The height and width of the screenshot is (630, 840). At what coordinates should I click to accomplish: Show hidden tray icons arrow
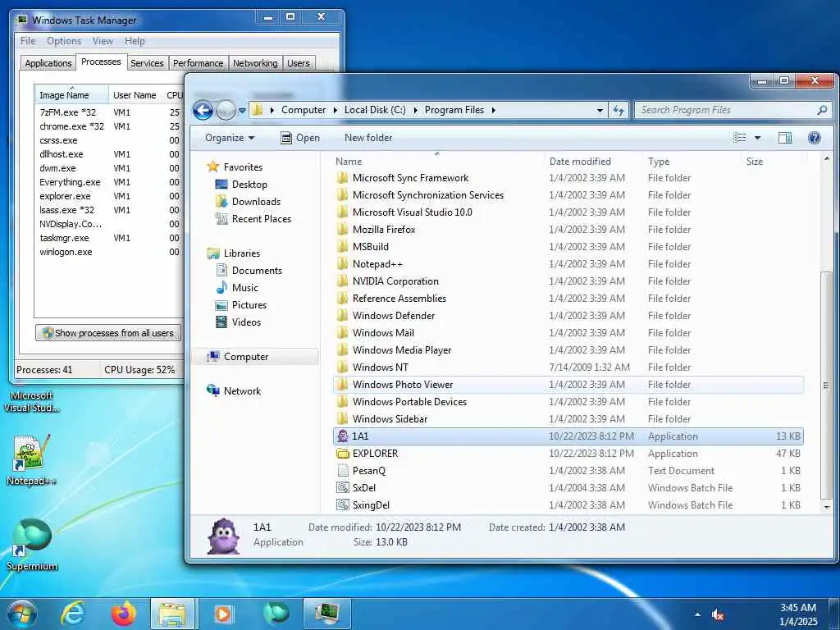point(697,614)
